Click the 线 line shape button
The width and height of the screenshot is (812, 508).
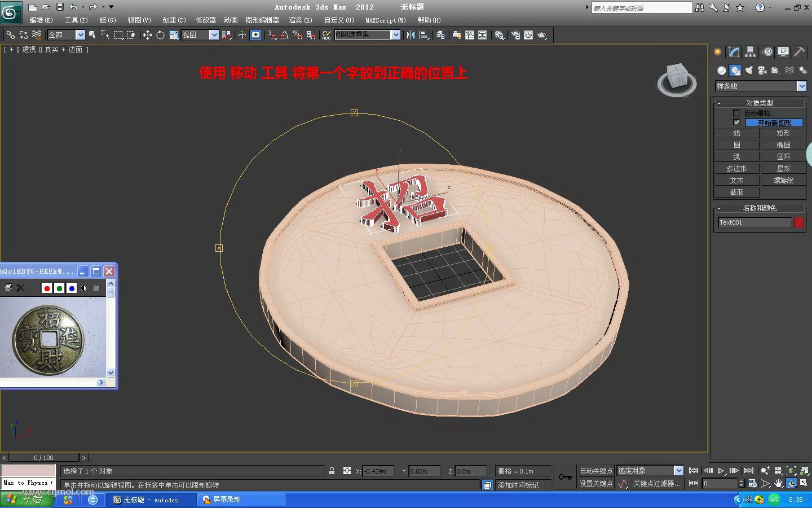(x=737, y=133)
